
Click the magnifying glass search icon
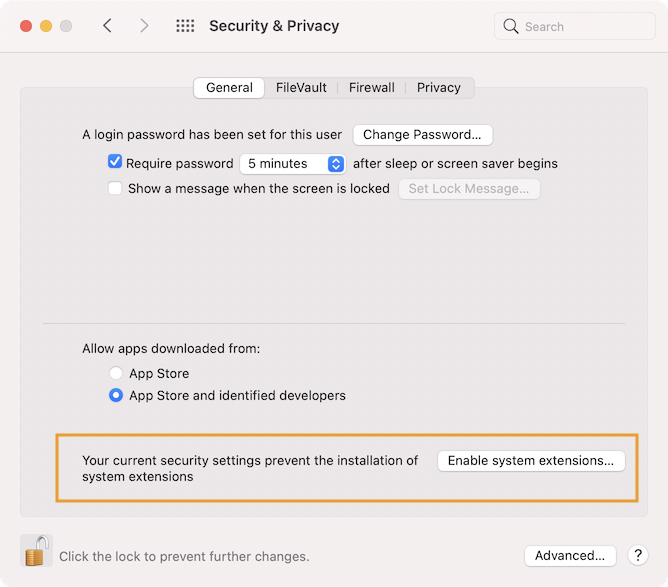510,26
